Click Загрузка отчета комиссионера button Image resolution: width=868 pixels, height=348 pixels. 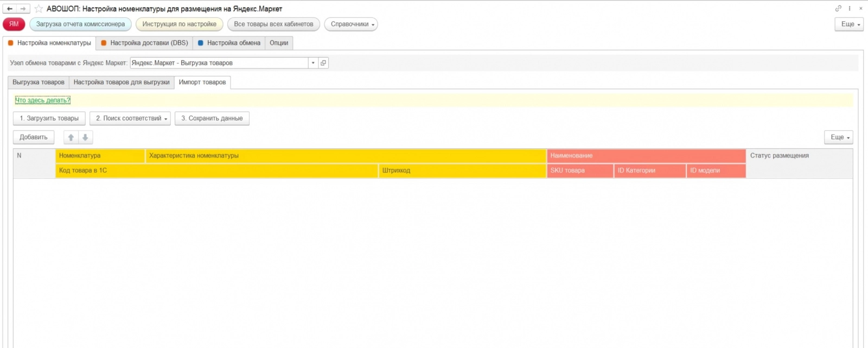[80, 24]
